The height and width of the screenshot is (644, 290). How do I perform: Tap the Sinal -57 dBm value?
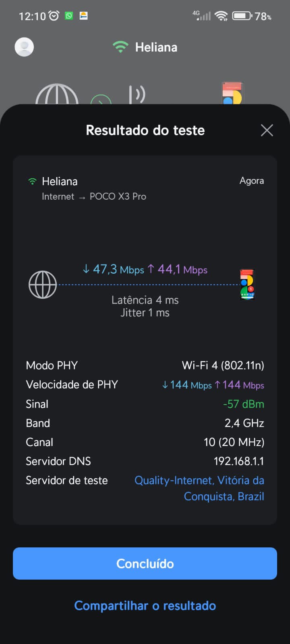tap(243, 404)
